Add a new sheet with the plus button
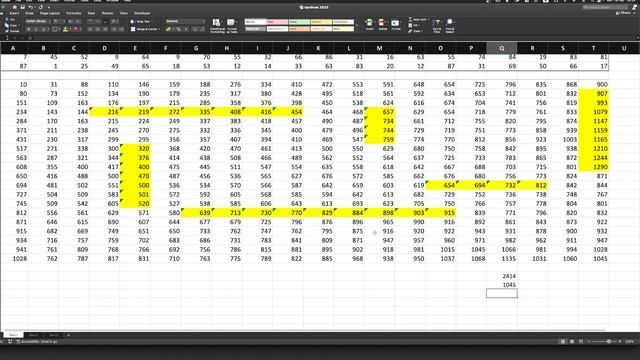This screenshot has width=640, height=360. (68, 335)
